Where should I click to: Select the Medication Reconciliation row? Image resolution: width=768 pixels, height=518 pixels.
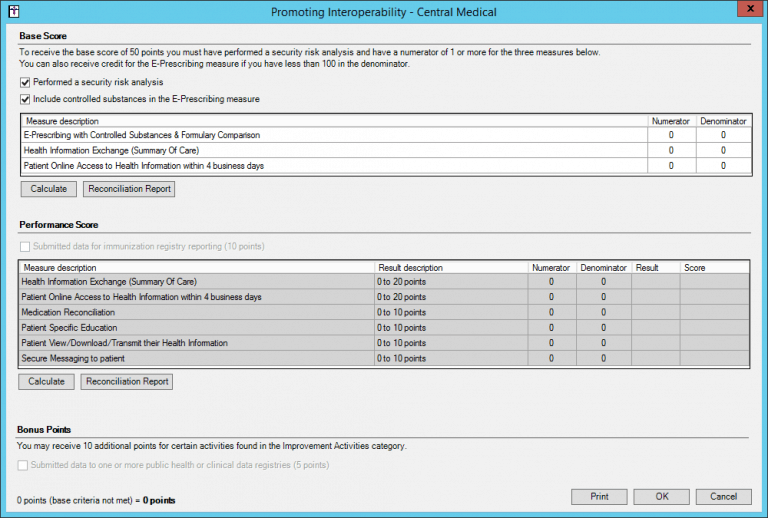coord(69,312)
